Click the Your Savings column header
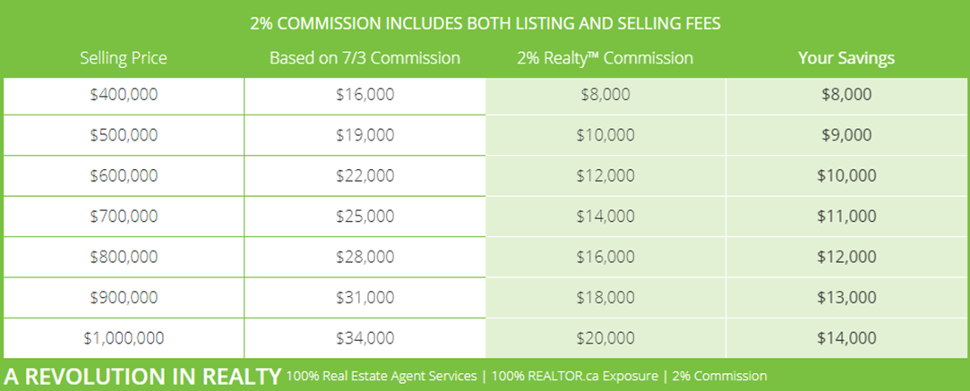Screen dimensions: 970x391 (846, 58)
